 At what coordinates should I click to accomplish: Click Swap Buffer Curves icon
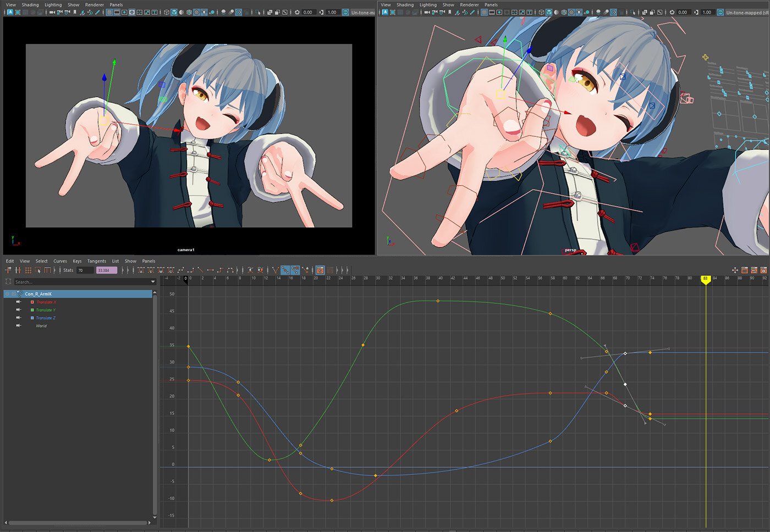pyautogui.click(x=260, y=270)
